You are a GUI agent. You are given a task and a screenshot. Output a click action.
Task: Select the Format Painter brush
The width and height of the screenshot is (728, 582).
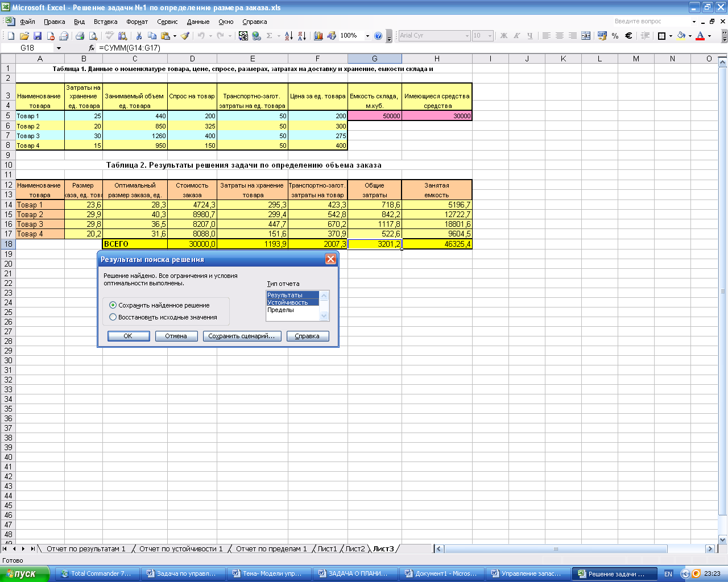(185, 36)
